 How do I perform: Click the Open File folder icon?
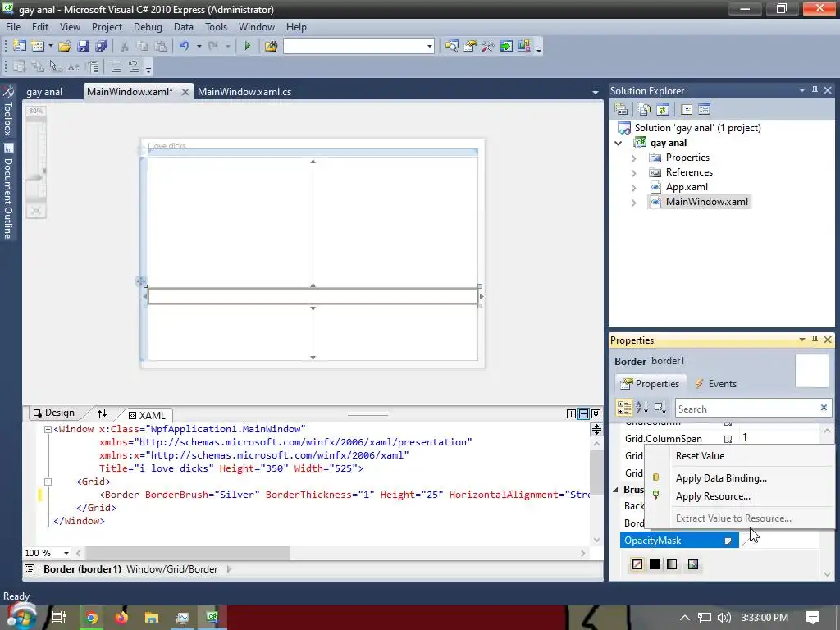click(65, 46)
